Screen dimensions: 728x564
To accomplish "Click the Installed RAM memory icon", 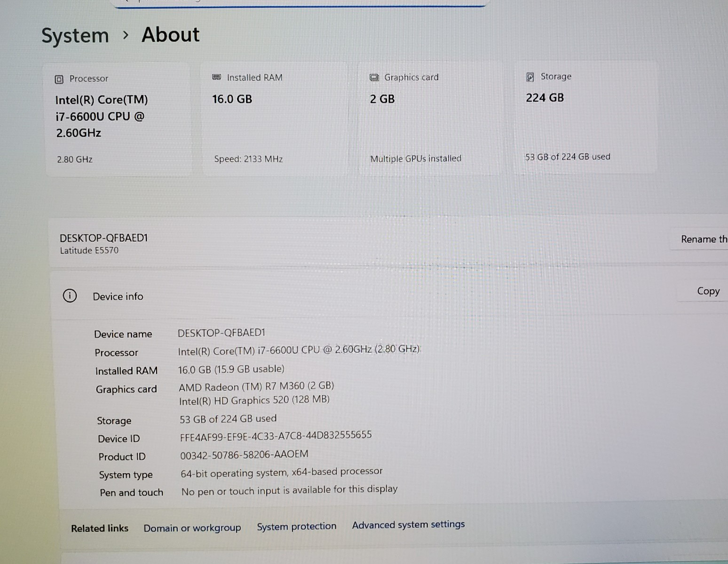I will point(216,77).
